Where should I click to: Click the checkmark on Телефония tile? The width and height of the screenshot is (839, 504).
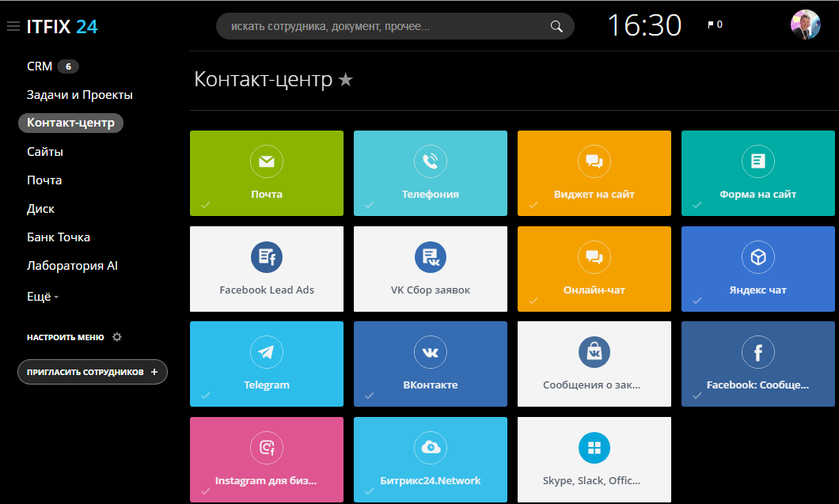coord(369,205)
